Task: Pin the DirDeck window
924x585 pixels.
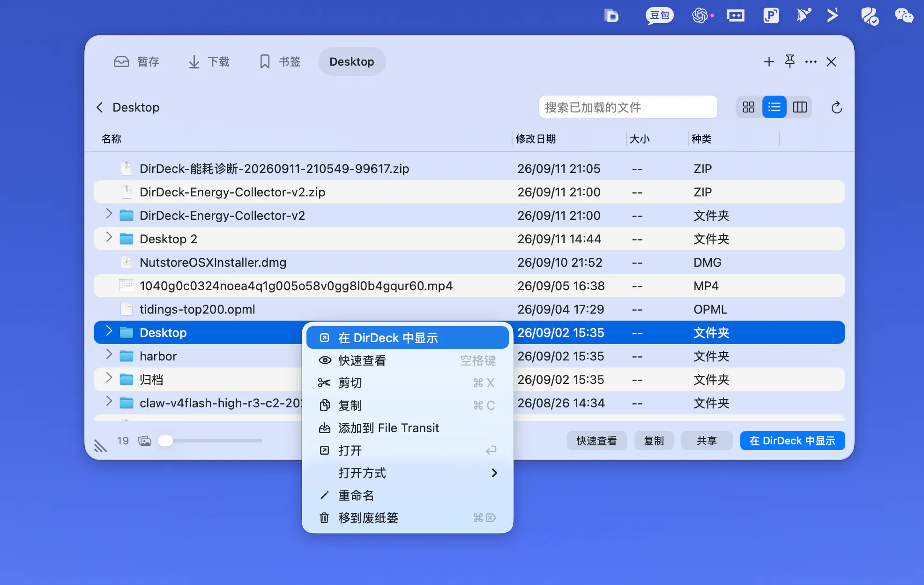Action: click(x=790, y=61)
